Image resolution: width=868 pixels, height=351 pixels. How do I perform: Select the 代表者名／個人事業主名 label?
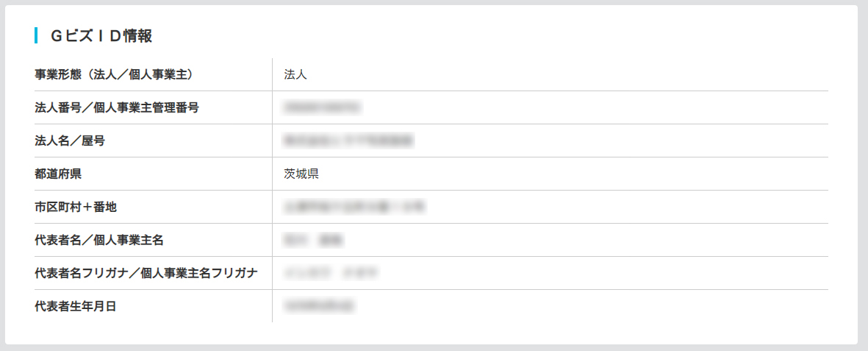(x=99, y=240)
